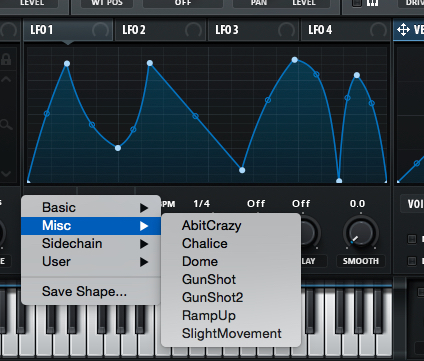
Task: Select the LFO 3 tab
Action: [x=253, y=30]
